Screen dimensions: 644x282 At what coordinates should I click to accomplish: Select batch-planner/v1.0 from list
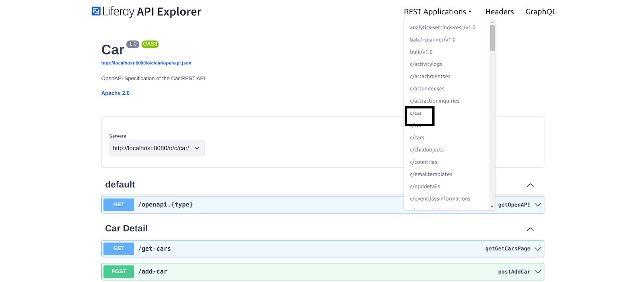(x=433, y=39)
